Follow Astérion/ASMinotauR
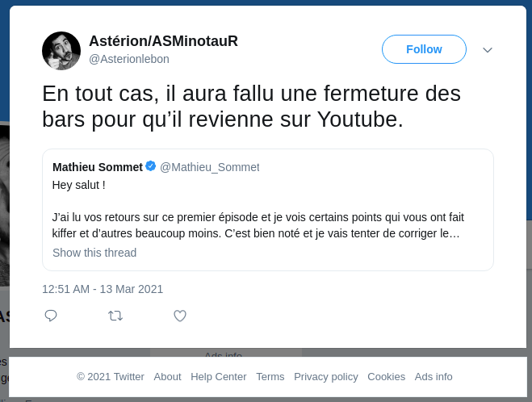Viewport: 532px width, 402px height. point(424,49)
